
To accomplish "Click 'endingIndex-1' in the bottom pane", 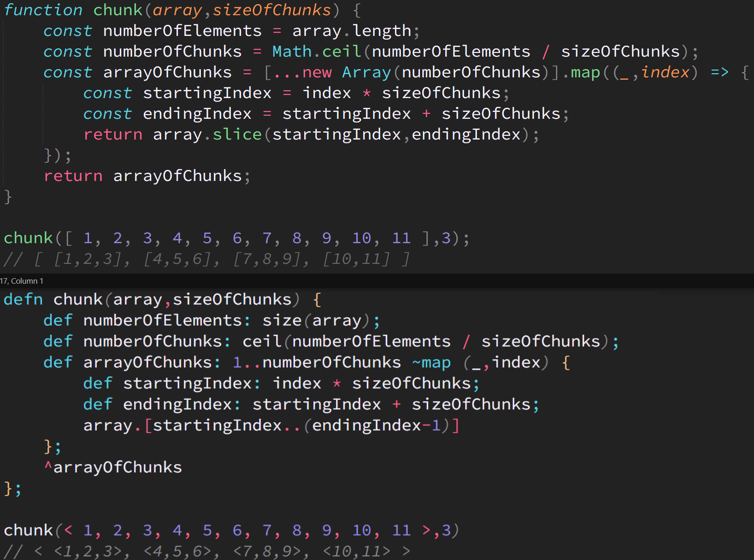I will (377, 425).
